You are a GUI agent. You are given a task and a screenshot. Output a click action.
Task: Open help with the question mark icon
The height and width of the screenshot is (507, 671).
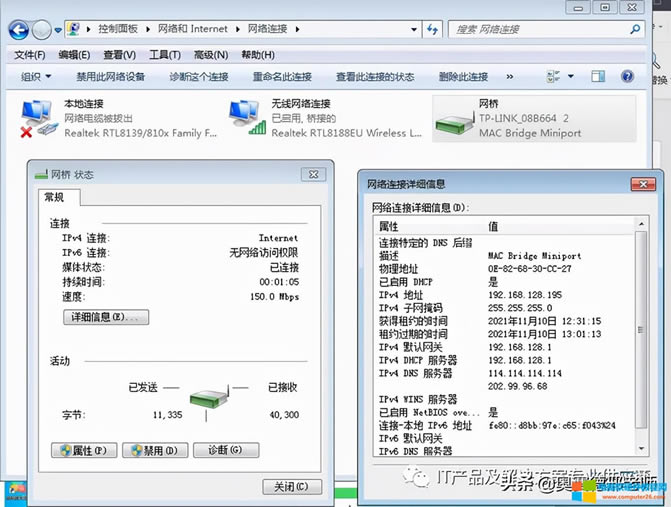[x=627, y=77]
